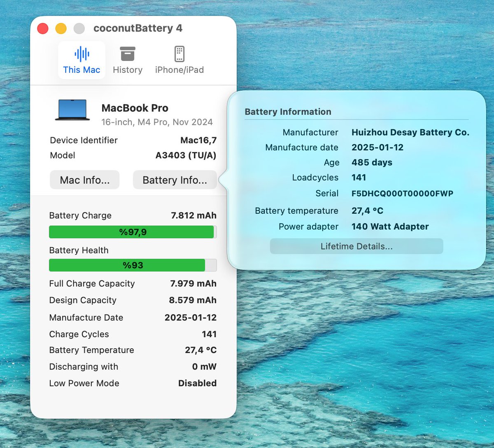Click the coconutBattery 4 window title
The image size is (494, 448).
(x=138, y=28)
